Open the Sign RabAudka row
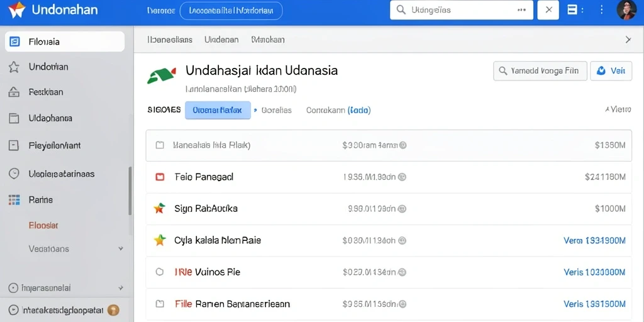 click(389, 209)
